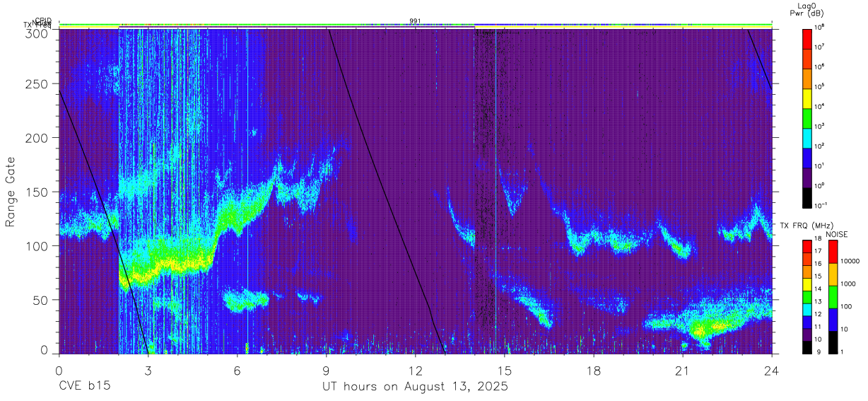Click the x-axis tick label '18'
This screenshot has width=868, height=401.
(594, 371)
